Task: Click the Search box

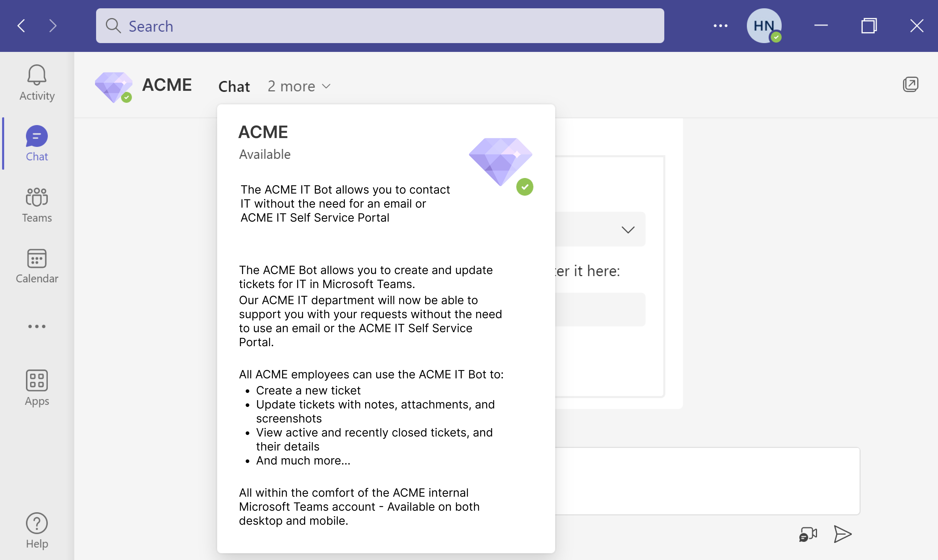Action: click(380, 26)
